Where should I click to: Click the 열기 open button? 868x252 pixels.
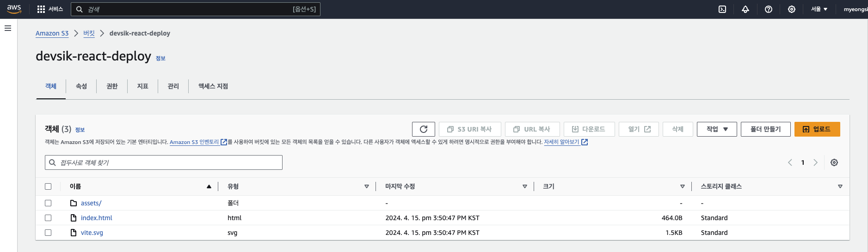pos(639,129)
